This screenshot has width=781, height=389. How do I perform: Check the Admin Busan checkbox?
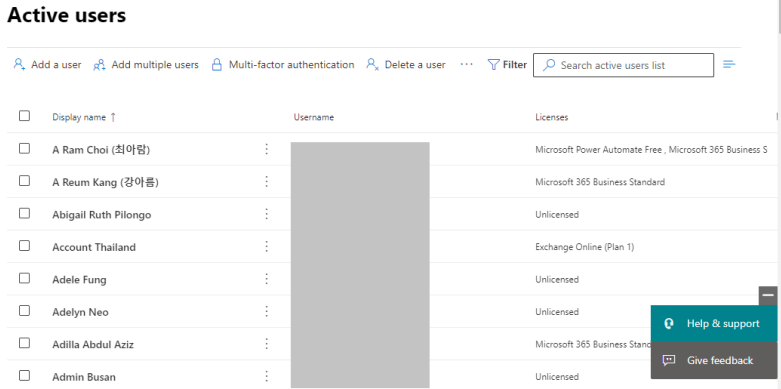(24, 375)
